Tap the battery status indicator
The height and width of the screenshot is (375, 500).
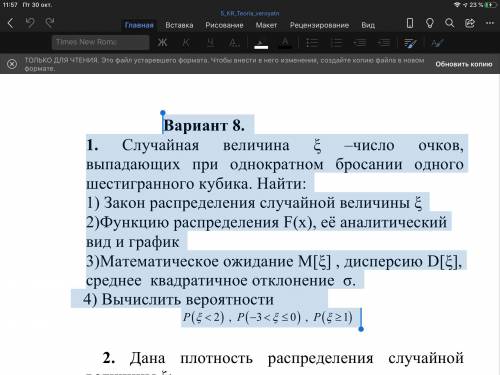click(490, 5)
